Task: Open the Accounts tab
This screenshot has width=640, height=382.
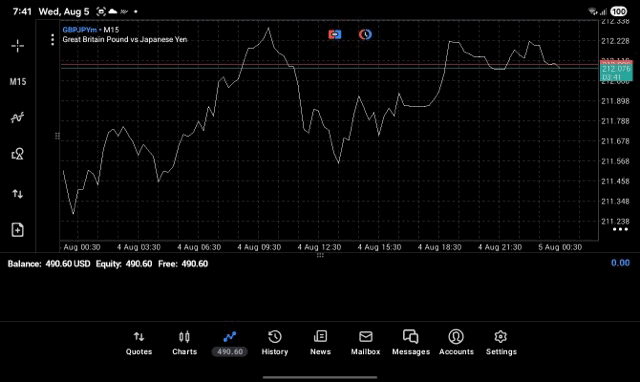Action: pos(456,343)
